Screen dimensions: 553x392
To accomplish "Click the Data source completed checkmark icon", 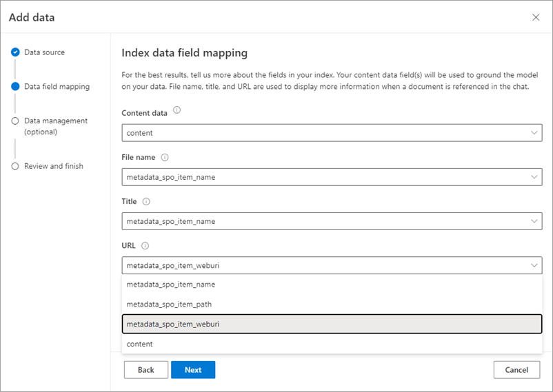I will (x=15, y=52).
